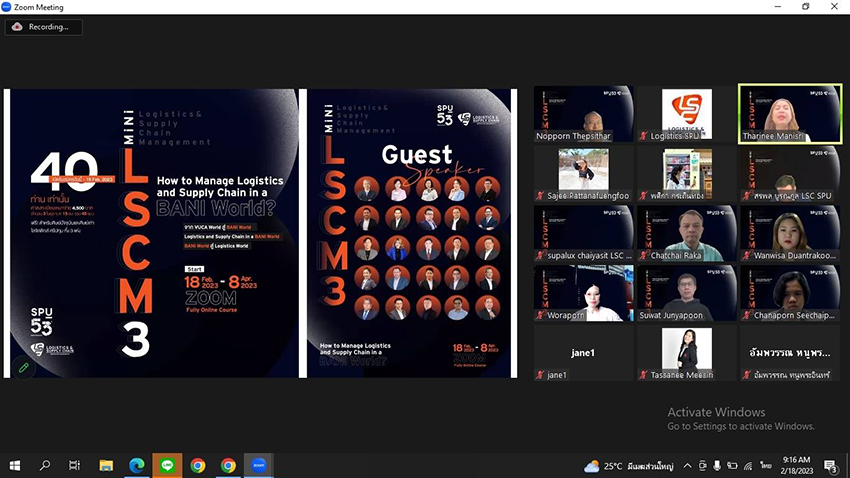Select Tassanee Meesiri participant tile
The width and height of the screenshot is (850, 478).
coord(687,352)
